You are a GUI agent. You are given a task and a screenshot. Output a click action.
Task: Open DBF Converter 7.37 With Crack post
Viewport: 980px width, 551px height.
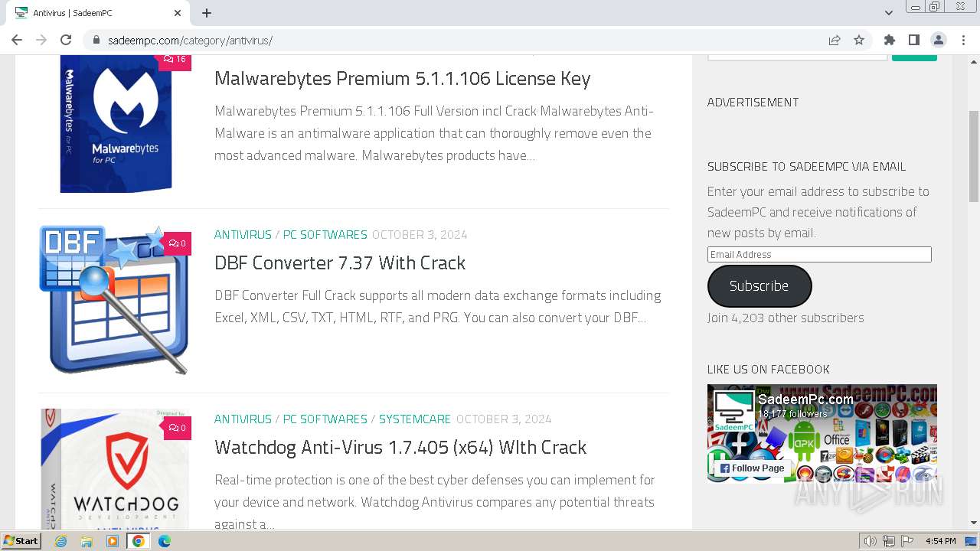[x=340, y=263]
